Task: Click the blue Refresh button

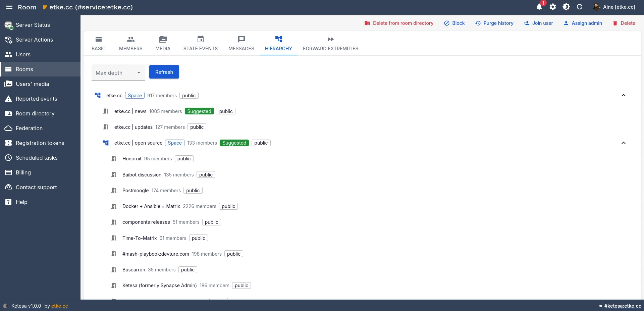Action: click(x=164, y=72)
